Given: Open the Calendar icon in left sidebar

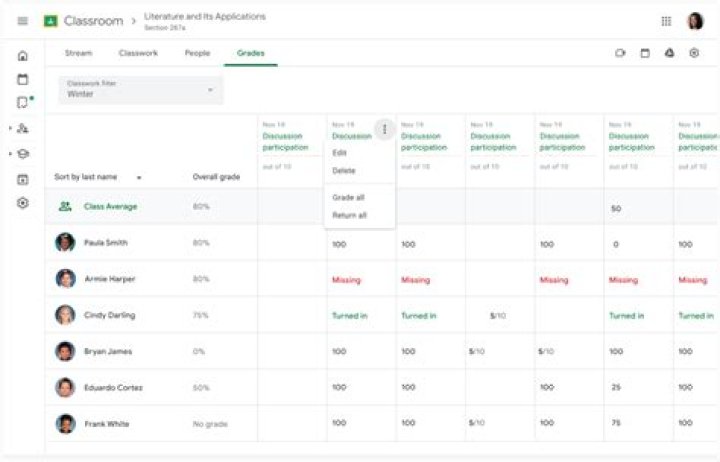Looking at the screenshot, I should click(x=22, y=79).
